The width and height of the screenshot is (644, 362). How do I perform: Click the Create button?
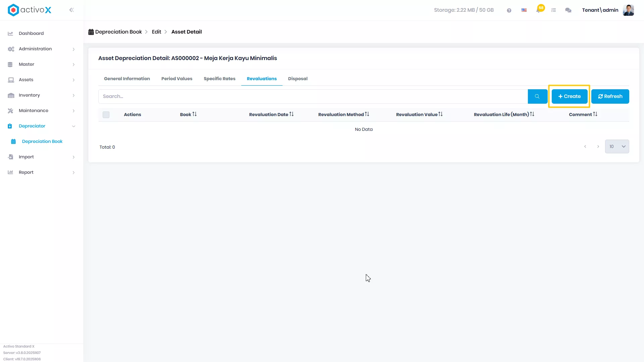569,97
